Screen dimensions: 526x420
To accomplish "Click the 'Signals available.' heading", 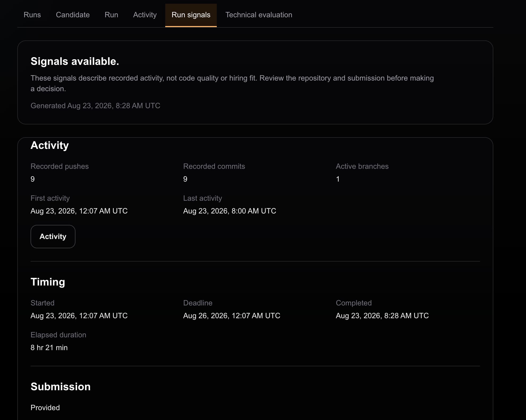I will click(75, 61).
